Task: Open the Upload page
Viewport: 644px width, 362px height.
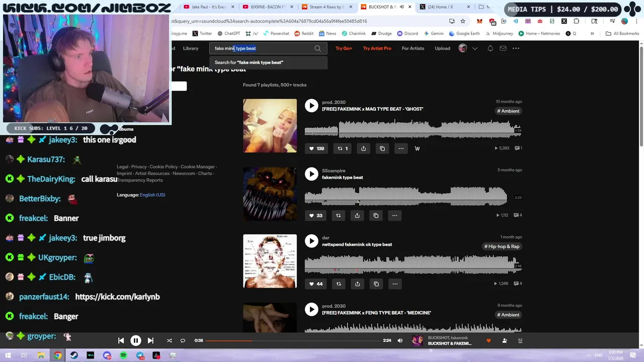Action: click(442, 48)
